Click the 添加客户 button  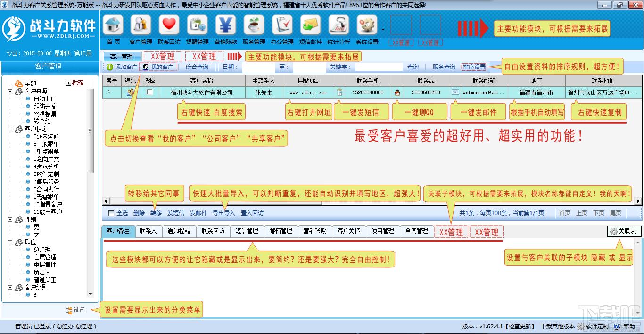tap(122, 67)
